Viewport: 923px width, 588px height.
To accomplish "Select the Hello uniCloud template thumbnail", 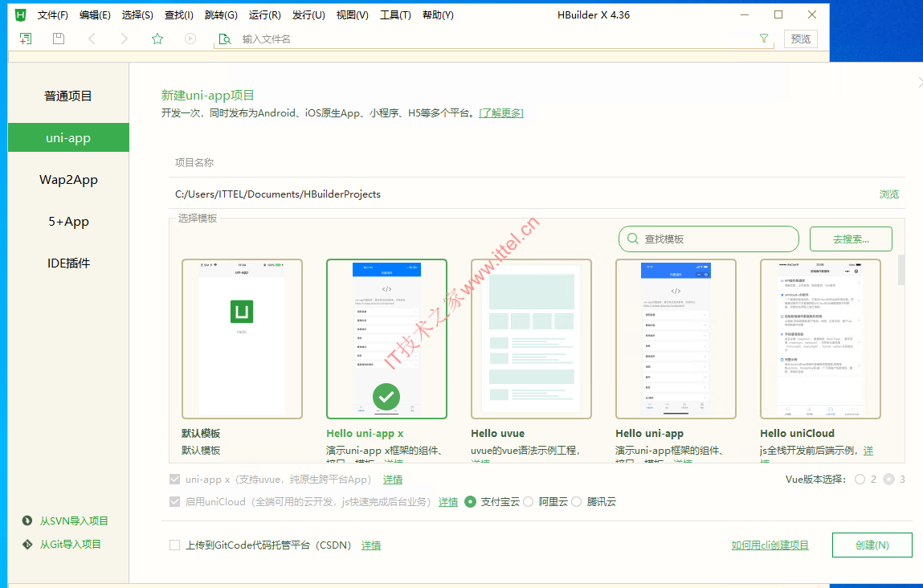I will pyautogui.click(x=820, y=339).
